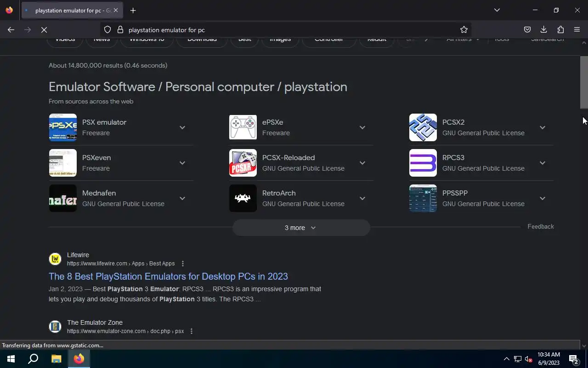Open more options for Emulator Zone result
The width and height of the screenshot is (588, 368).
(192, 331)
